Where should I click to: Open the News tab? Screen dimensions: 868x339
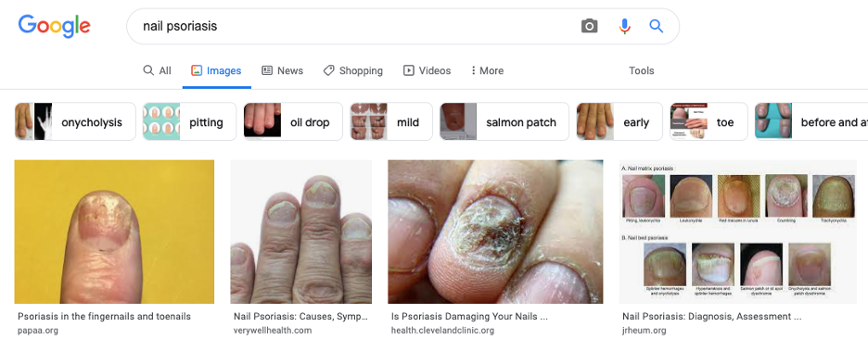[282, 70]
